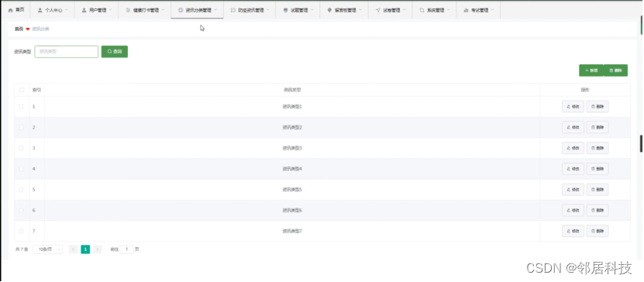Tick the checkbox for row 资讯类型6
The height and width of the screenshot is (282, 644).
coord(22,210)
